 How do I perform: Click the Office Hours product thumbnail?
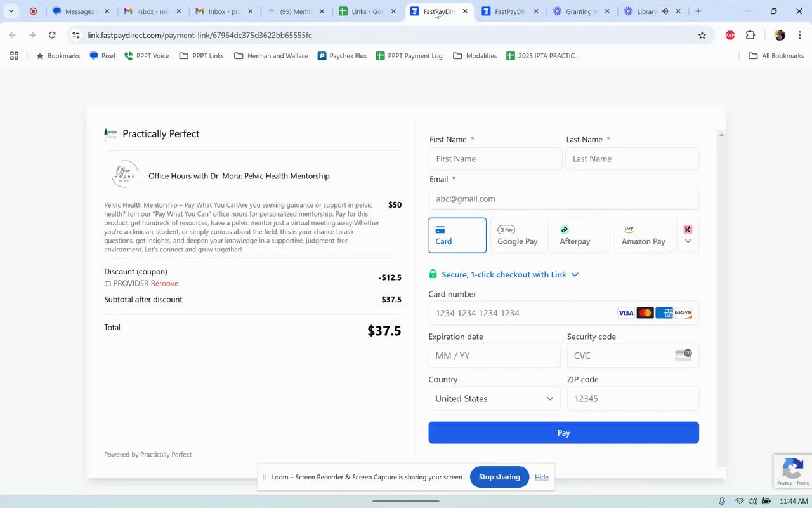pos(124,175)
